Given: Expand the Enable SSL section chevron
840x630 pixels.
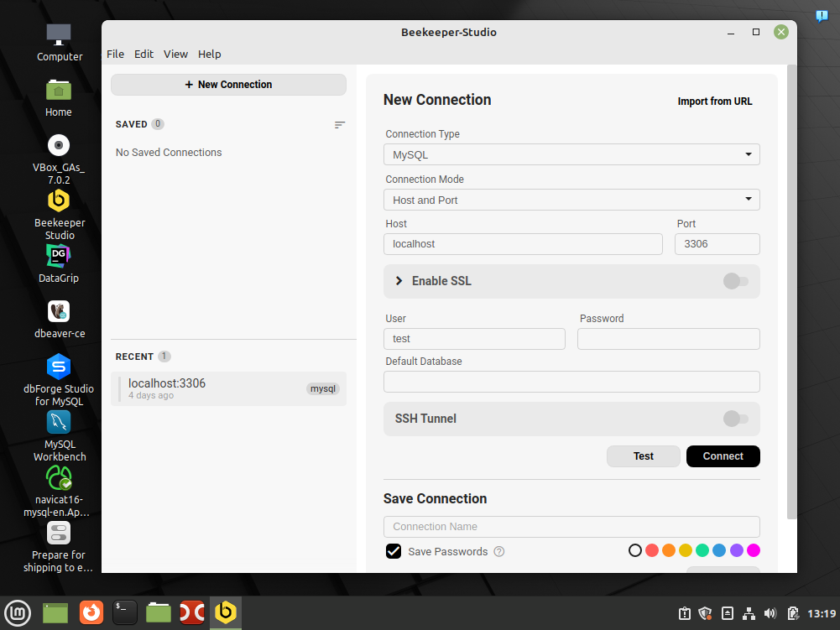Looking at the screenshot, I should [x=399, y=281].
